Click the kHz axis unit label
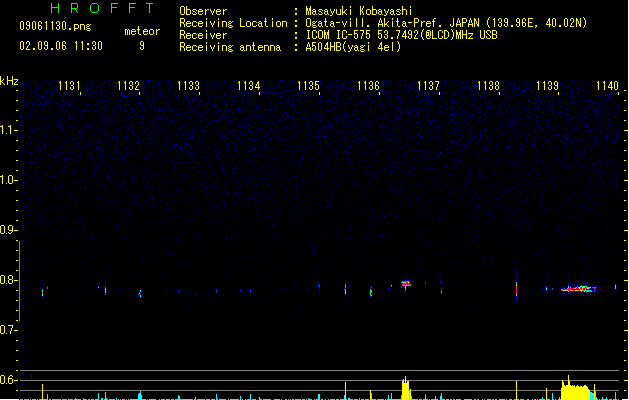The height and width of the screenshot is (400, 629). [9, 81]
